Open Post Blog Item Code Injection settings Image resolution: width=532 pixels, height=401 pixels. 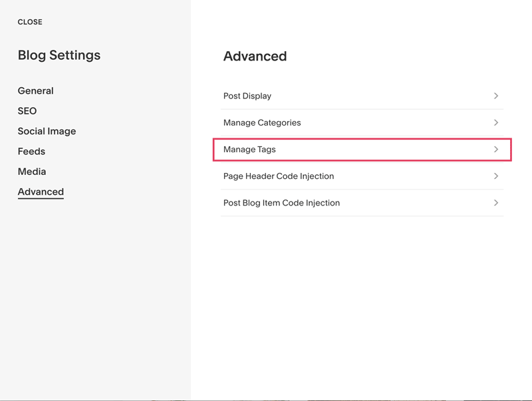[362, 203]
